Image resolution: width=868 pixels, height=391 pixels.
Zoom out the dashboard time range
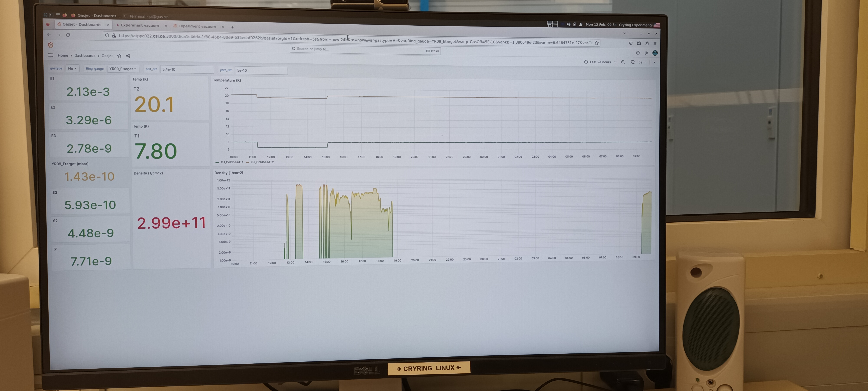coord(623,62)
